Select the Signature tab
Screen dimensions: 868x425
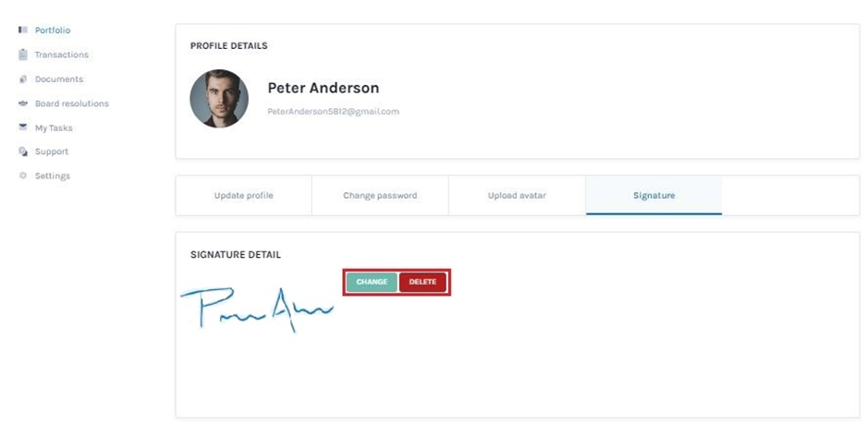coord(654,195)
